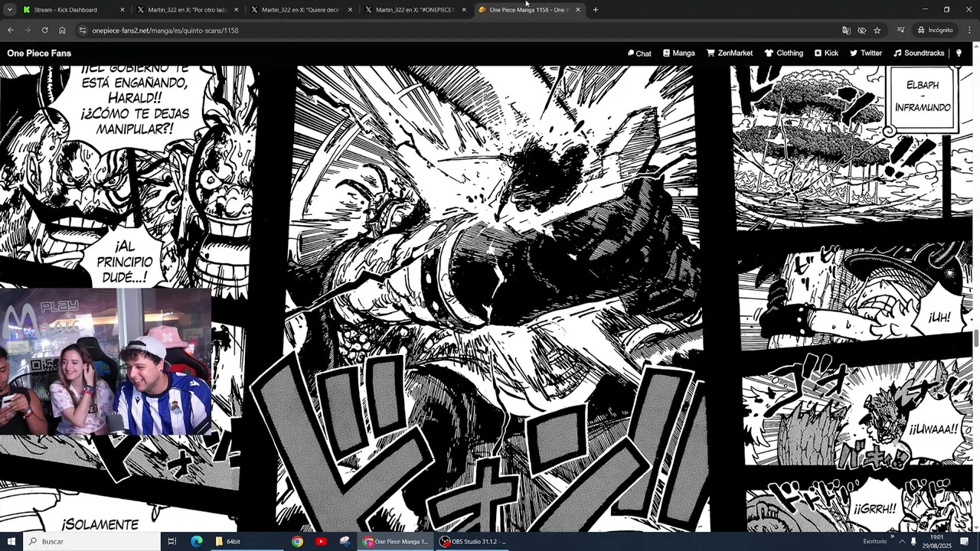This screenshot has width=980, height=551.
Task: Click the Escritorio toolbar label in taskbar
Action: pos(874,541)
